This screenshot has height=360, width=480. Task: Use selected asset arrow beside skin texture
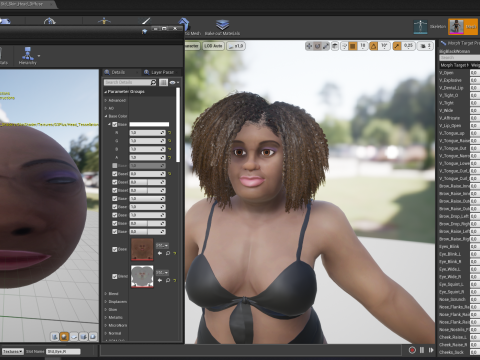(160, 253)
